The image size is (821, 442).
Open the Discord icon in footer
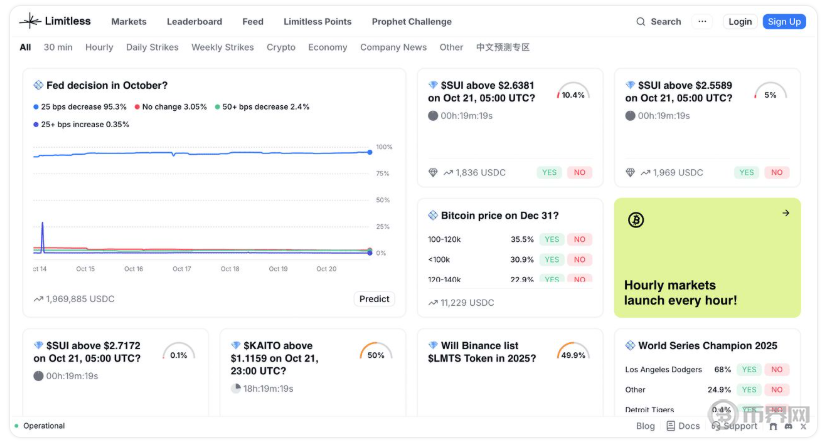coord(788,426)
